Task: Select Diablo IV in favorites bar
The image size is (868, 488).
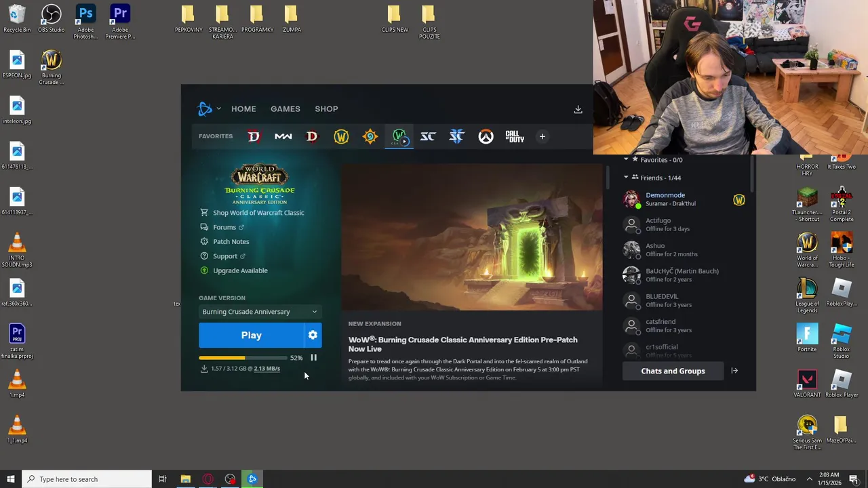Action: tap(254, 136)
